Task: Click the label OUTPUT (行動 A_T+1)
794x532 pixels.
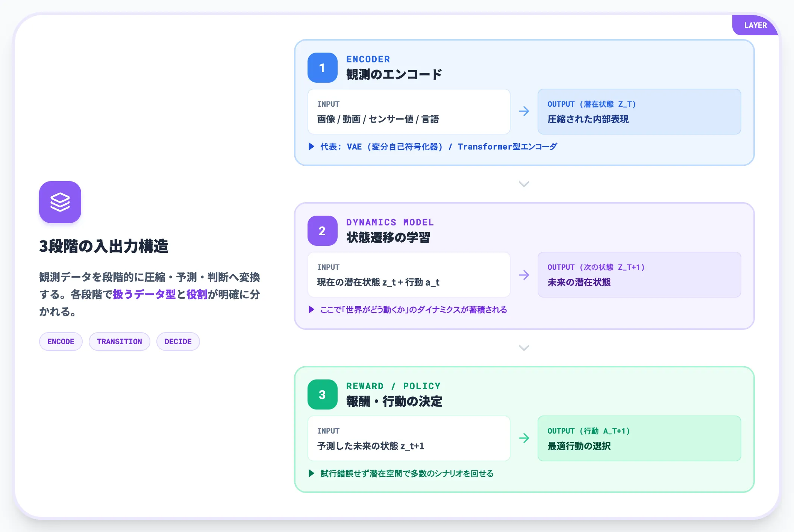Action: click(x=588, y=431)
